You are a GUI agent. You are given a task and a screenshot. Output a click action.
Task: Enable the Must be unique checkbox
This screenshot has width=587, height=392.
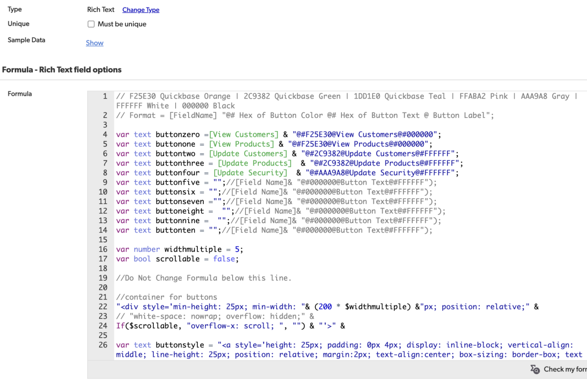tap(91, 24)
